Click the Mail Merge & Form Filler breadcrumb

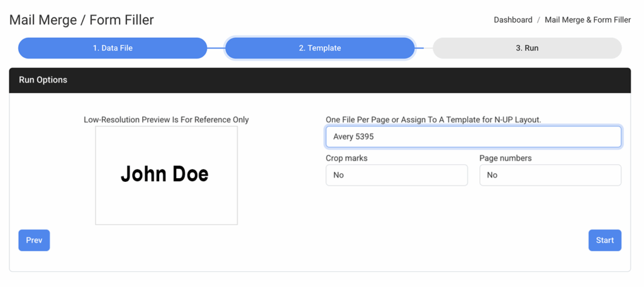(587, 20)
